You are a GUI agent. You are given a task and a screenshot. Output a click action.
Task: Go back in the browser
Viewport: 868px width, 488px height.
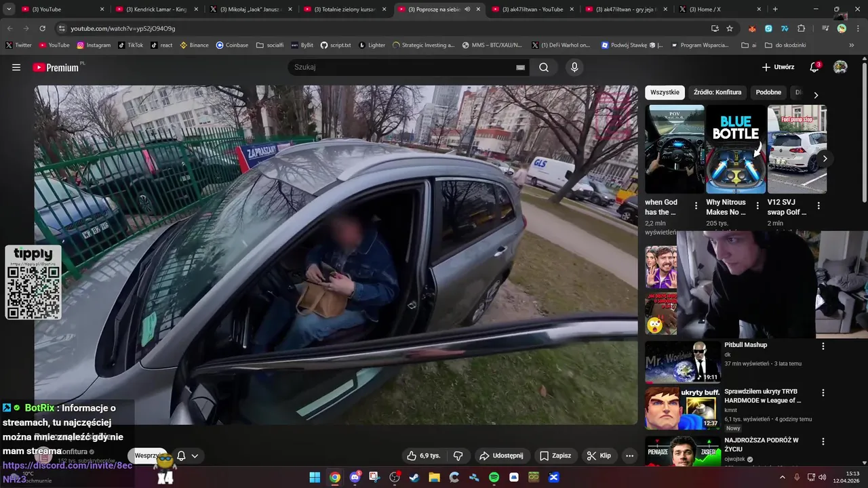[x=9, y=28]
